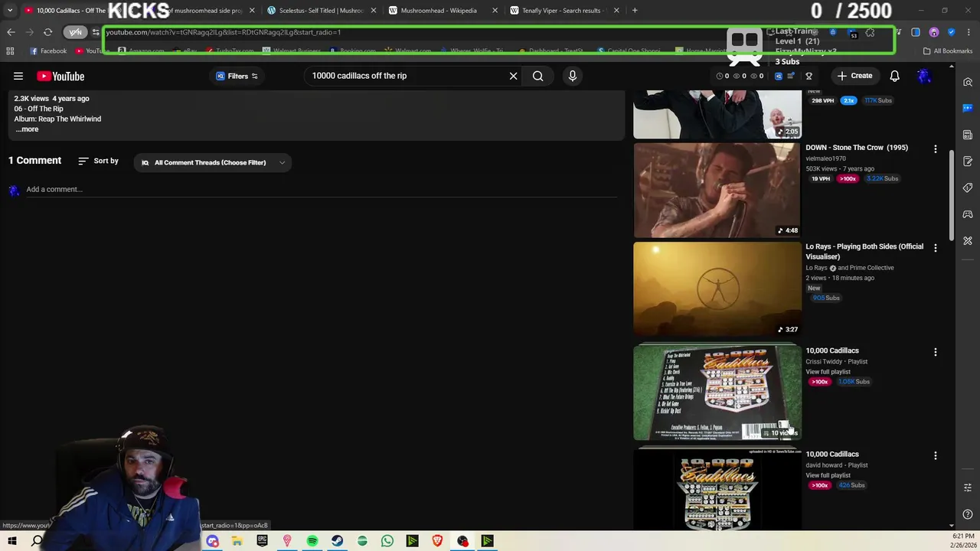The width and height of the screenshot is (980, 551).
Task: Open the DOWN - Stone The Crow thumbnail
Action: 717,191
